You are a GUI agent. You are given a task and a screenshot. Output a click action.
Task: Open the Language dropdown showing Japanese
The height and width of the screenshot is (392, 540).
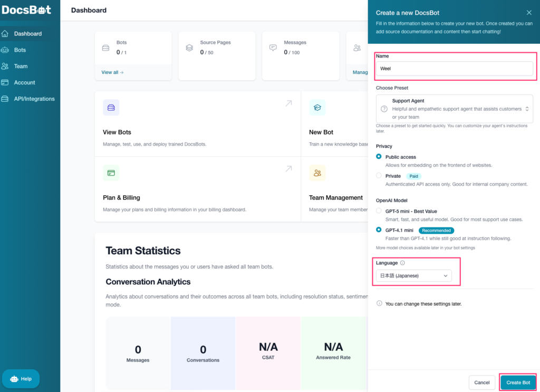[413, 275]
